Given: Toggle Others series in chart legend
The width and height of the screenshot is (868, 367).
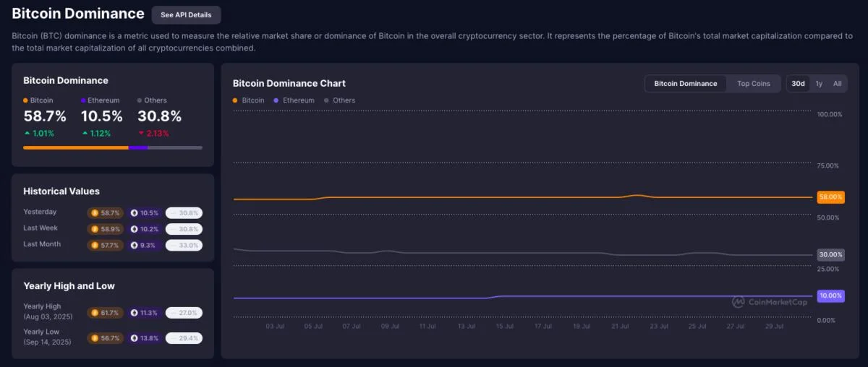Looking at the screenshot, I should click(340, 100).
